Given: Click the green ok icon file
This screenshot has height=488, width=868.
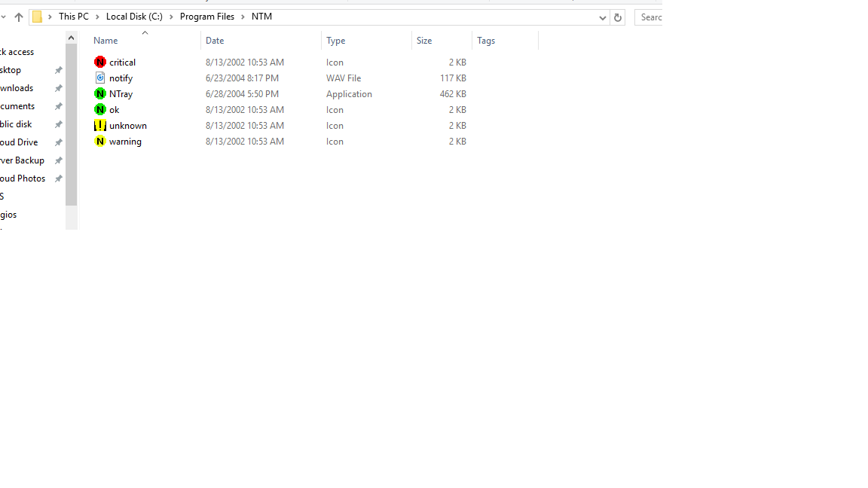Looking at the screenshot, I should point(100,109).
